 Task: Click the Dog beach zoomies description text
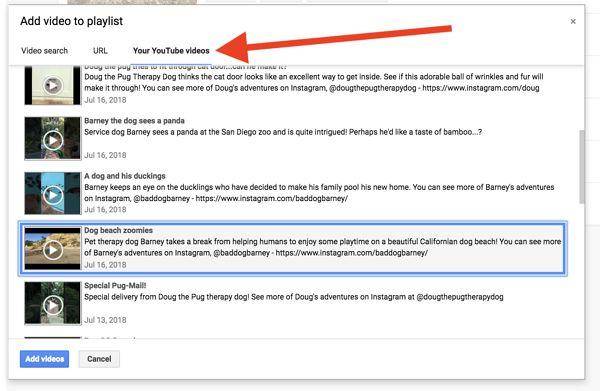[323, 247]
